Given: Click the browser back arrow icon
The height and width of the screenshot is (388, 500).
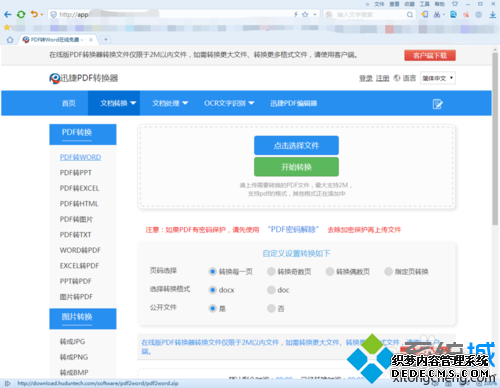Looking at the screenshot, I should point(8,14).
